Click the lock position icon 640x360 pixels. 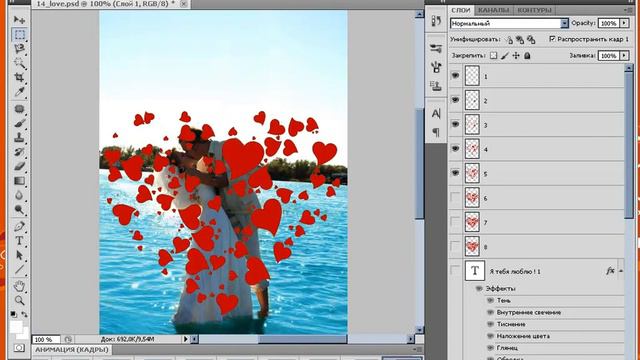tap(516, 56)
